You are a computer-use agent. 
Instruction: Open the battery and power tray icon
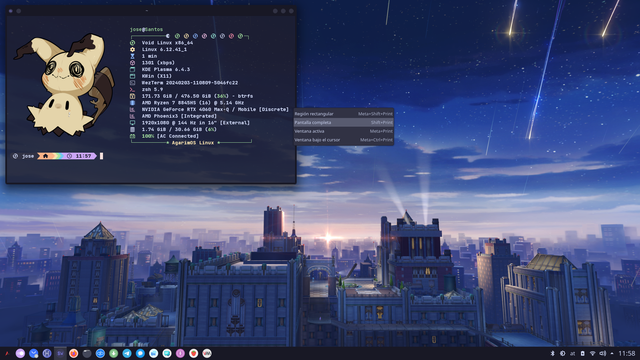click(x=582, y=353)
